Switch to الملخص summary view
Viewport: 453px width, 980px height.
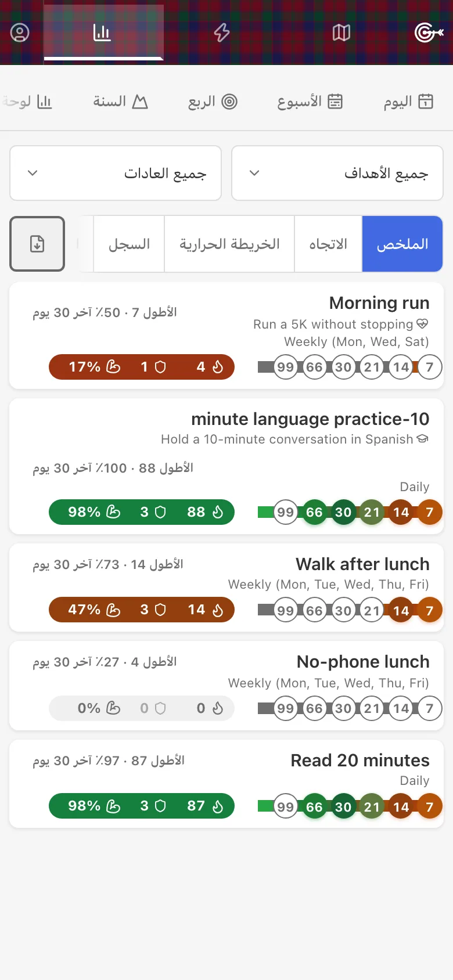tap(402, 244)
